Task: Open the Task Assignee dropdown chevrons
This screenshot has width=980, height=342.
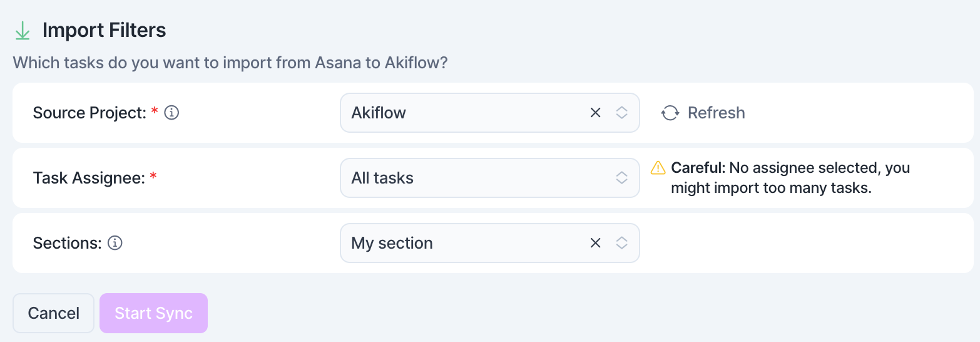Action: [x=621, y=178]
